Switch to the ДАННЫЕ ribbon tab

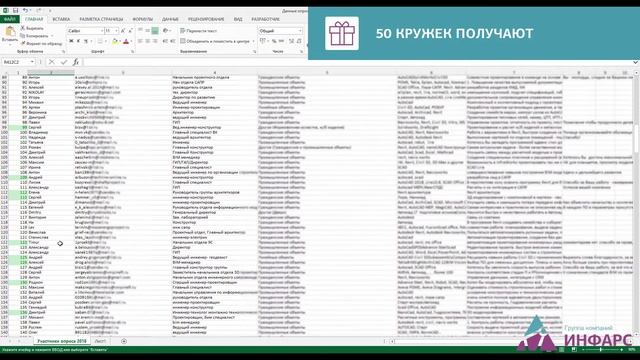(170, 19)
